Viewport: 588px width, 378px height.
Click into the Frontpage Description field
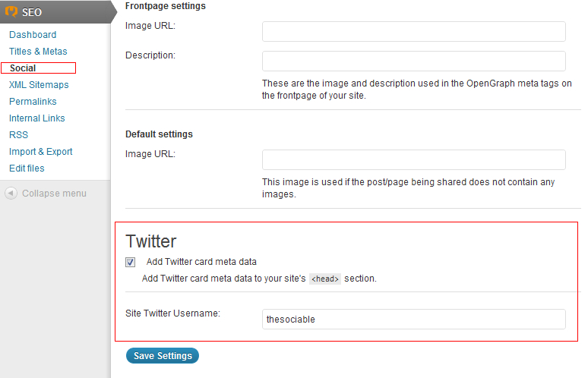click(x=413, y=61)
